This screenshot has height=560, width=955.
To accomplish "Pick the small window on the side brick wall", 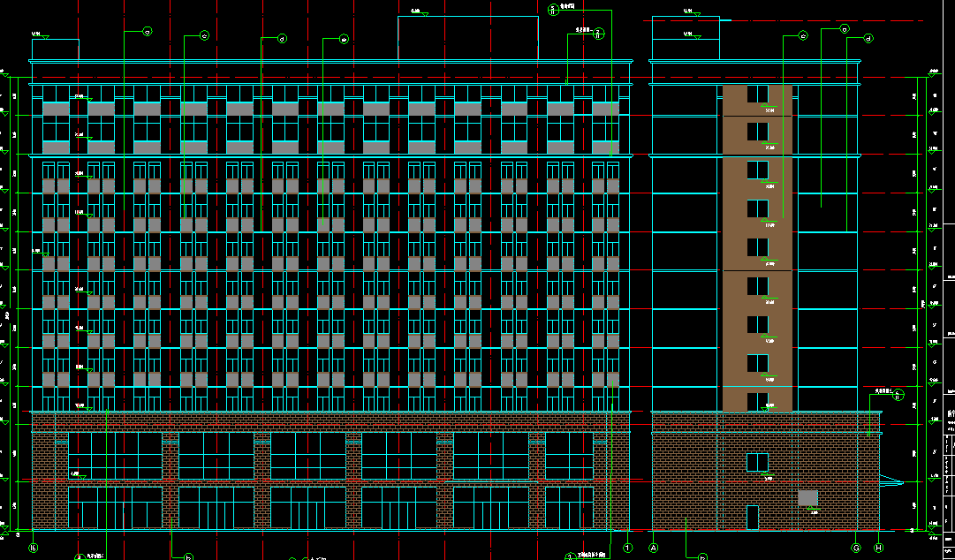I will tap(758, 462).
